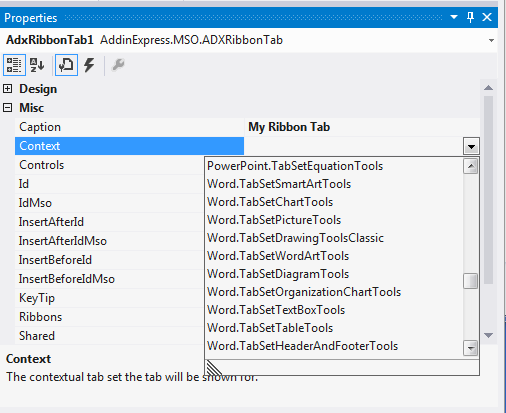The image size is (506, 413).
Task: Open the Context value dropdown arrow
Action: [471, 146]
